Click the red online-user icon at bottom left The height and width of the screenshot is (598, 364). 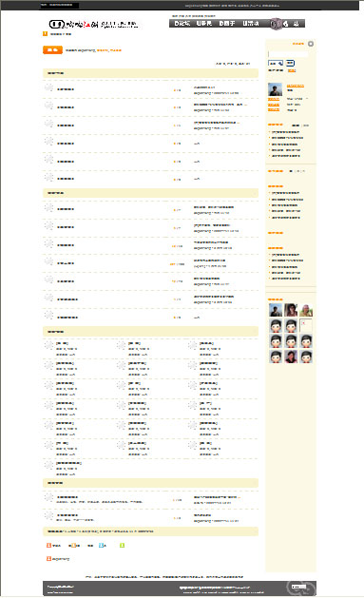[48, 559]
